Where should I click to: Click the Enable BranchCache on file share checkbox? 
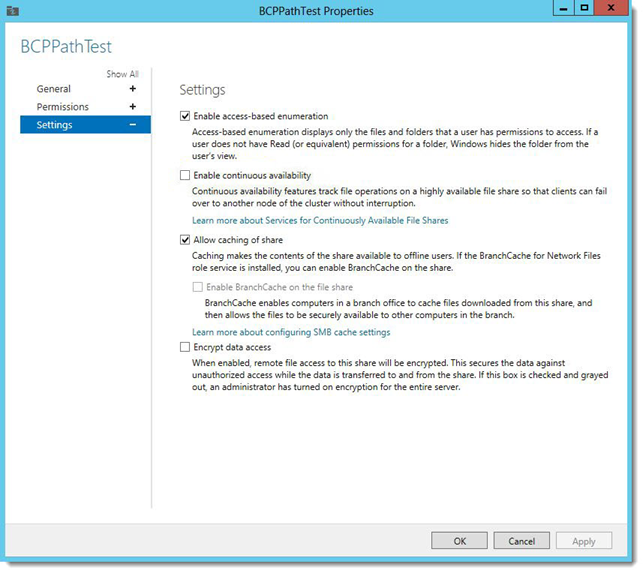[x=198, y=287]
